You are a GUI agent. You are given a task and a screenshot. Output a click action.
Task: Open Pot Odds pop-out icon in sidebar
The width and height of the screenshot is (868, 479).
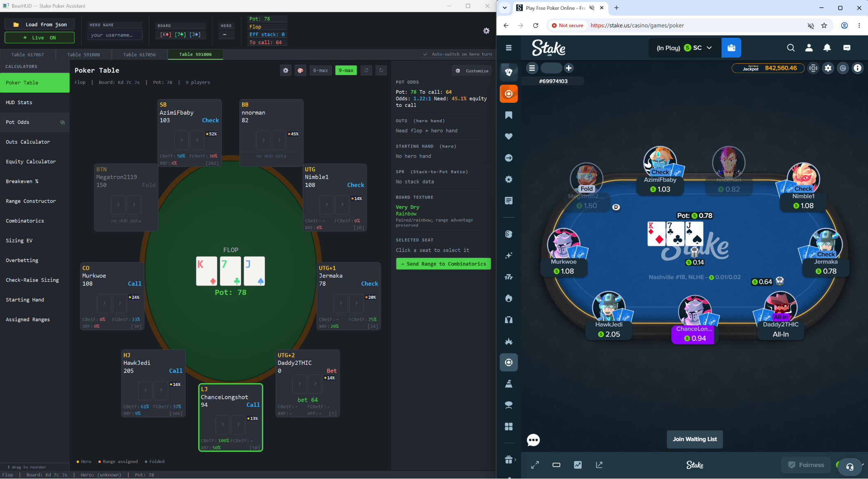63,122
